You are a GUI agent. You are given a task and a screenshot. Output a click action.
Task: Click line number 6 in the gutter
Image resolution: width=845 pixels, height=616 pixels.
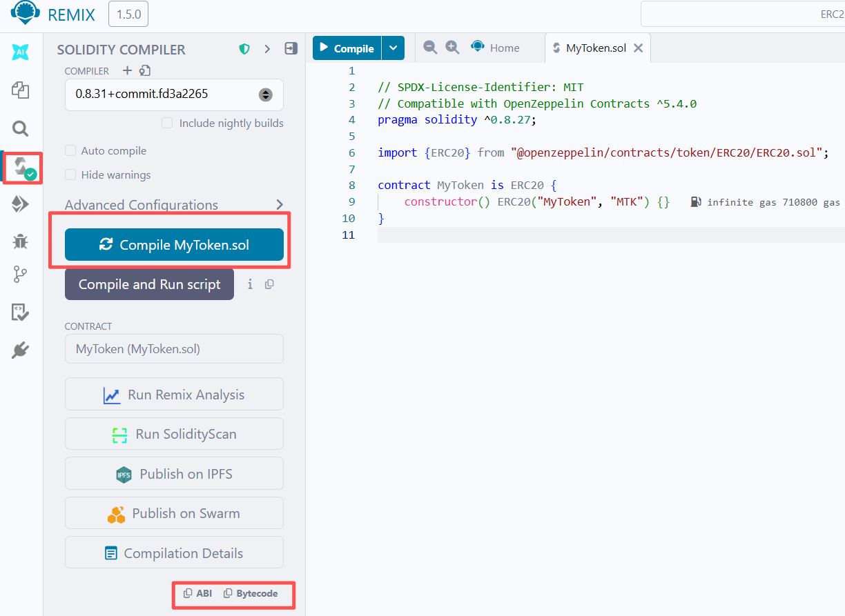(x=352, y=152)
